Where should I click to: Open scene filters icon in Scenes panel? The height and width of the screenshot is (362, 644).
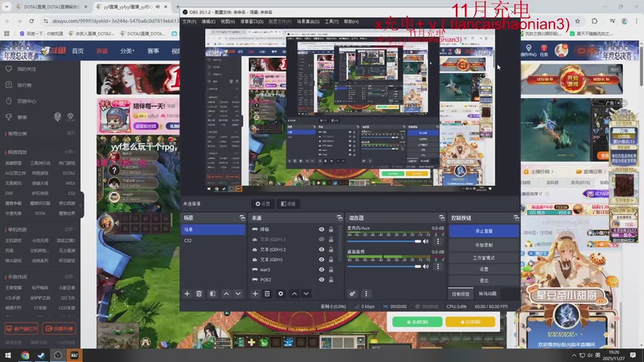(213, 294)
